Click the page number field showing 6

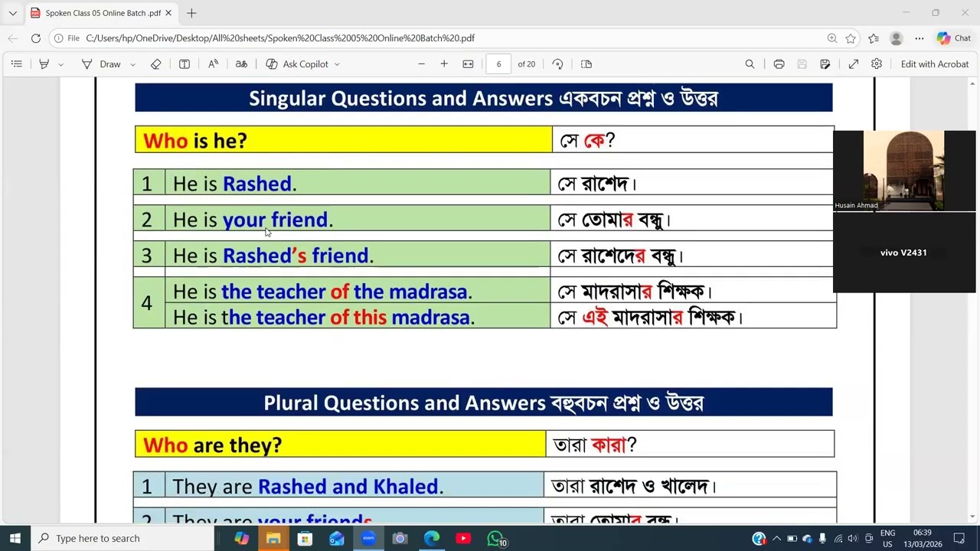point(498,64)
